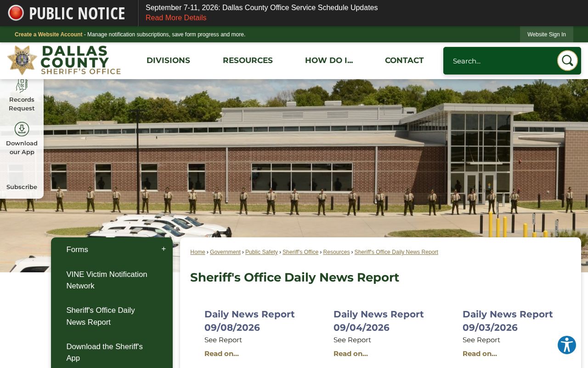Open the accessibility options icon
Screen dimensions: 588x368
click(x=567, y=345)
